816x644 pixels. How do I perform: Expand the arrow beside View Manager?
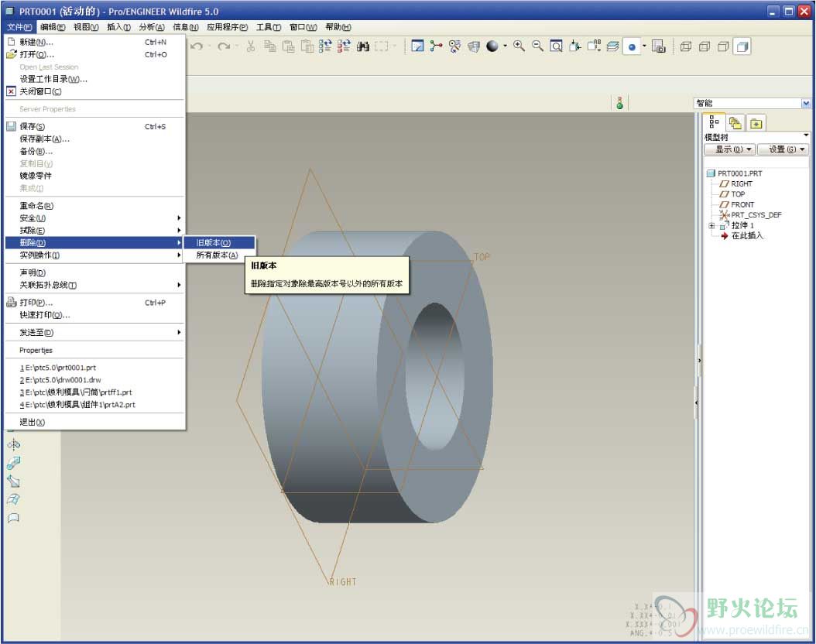[x=644, y=46]
